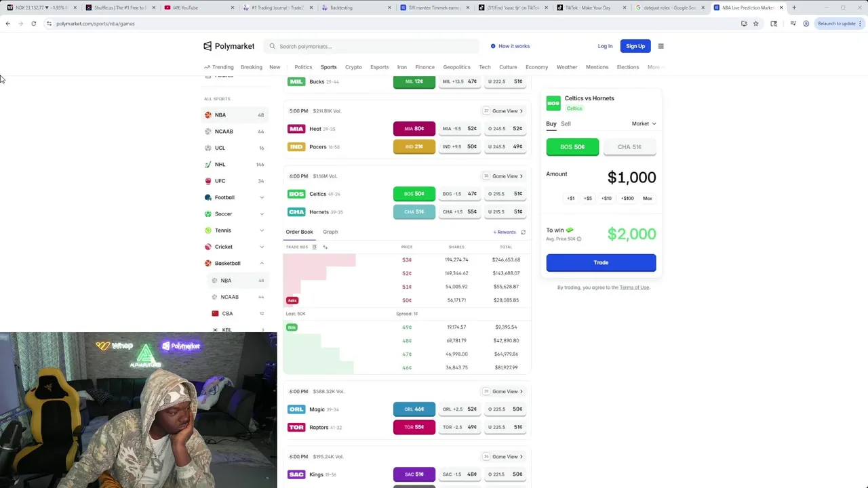Set amount to Max

click(x=648, y=199)
